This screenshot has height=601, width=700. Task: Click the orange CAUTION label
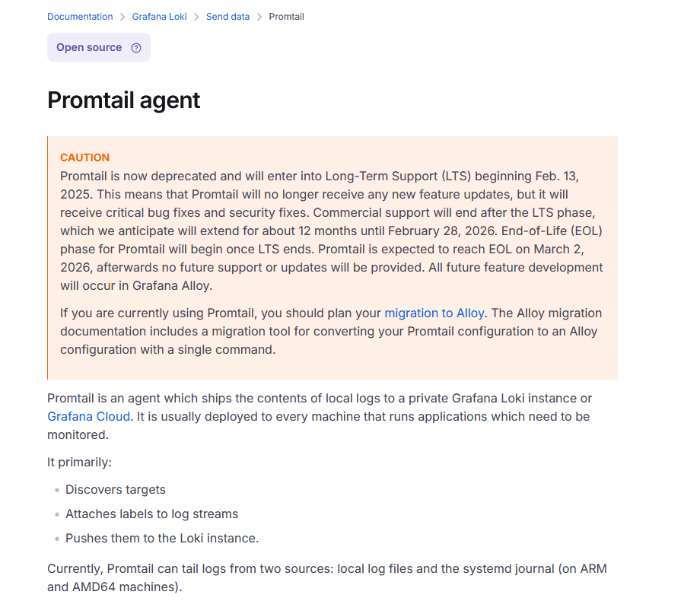(x=84, y=157)
